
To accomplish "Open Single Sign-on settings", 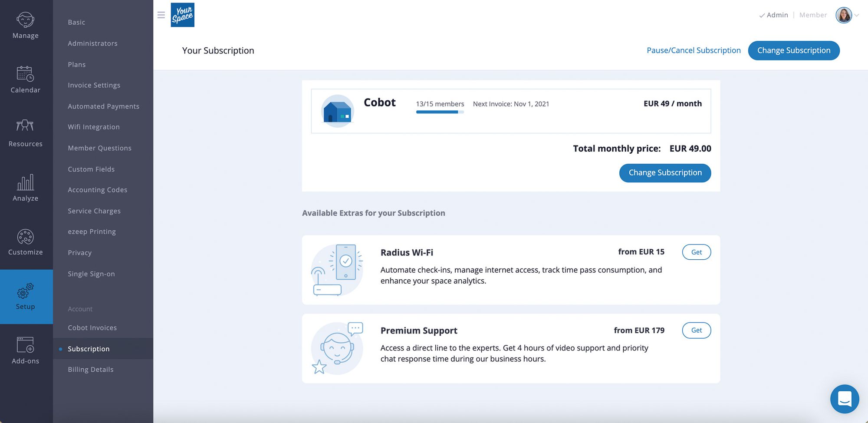I will (91, 274).
